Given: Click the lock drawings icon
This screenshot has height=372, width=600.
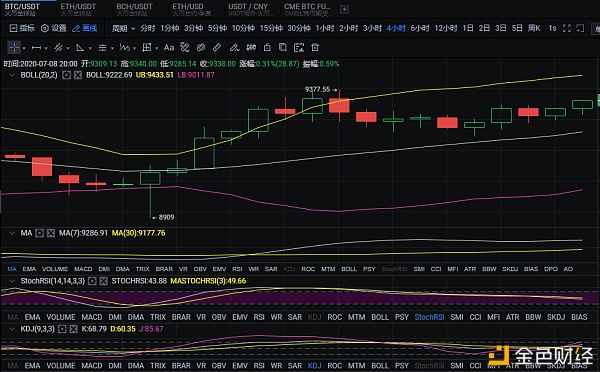Looking at the screenshot, I should 267,47.
